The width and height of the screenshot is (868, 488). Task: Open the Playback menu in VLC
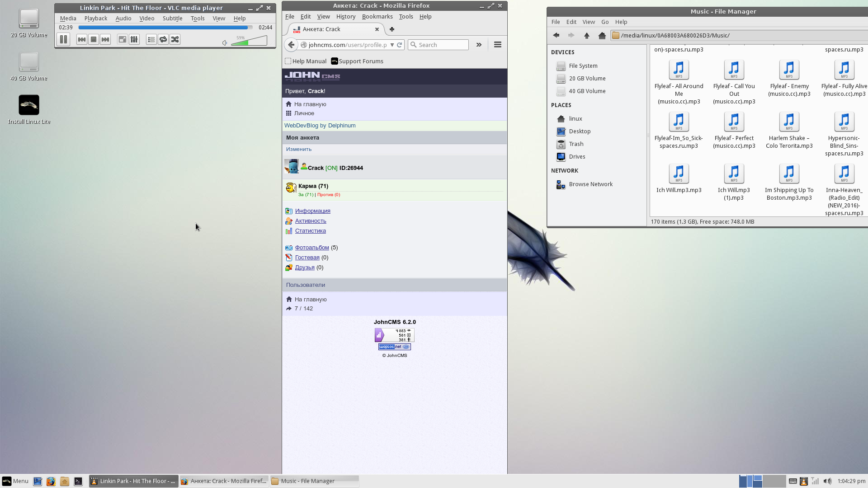pos(95,19)
